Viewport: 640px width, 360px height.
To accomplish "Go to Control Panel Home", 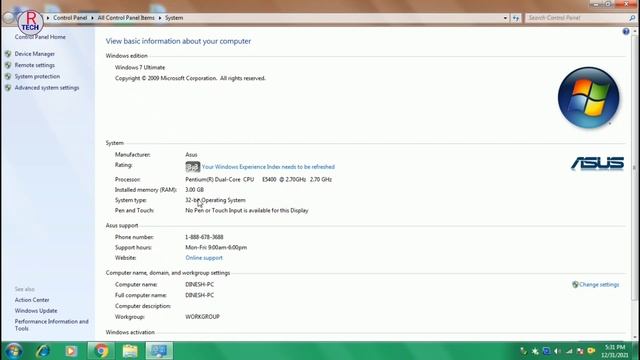I will [40, 37].
